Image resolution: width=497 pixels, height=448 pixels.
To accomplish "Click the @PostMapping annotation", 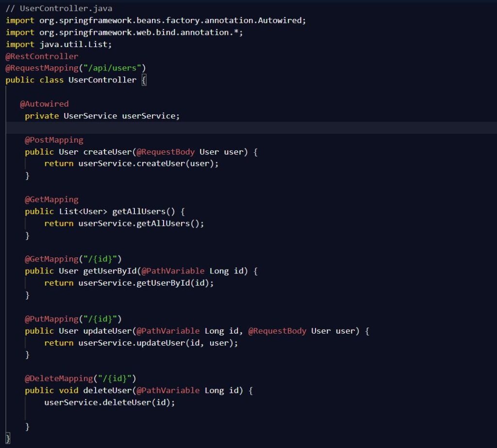I will click(54, 140).
